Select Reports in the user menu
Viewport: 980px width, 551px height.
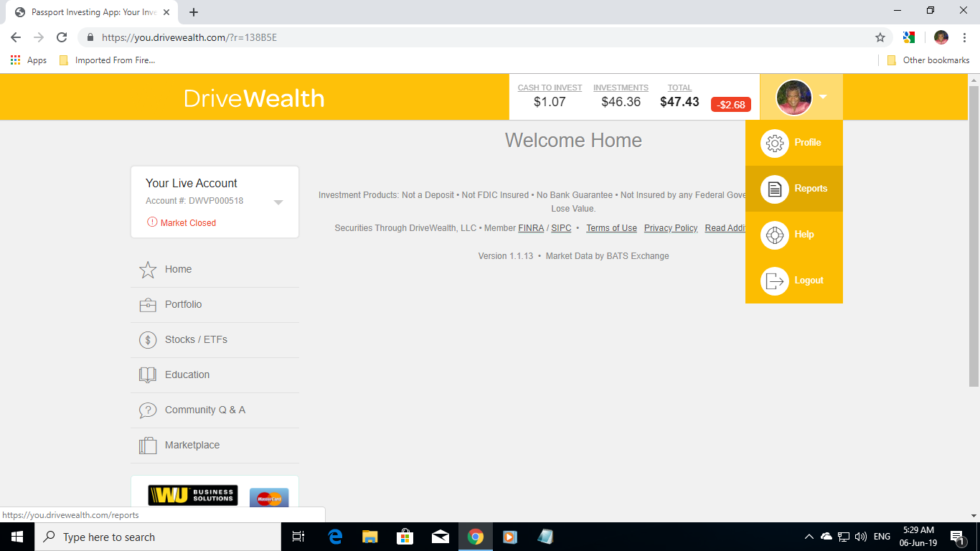[x=794, y=189]
